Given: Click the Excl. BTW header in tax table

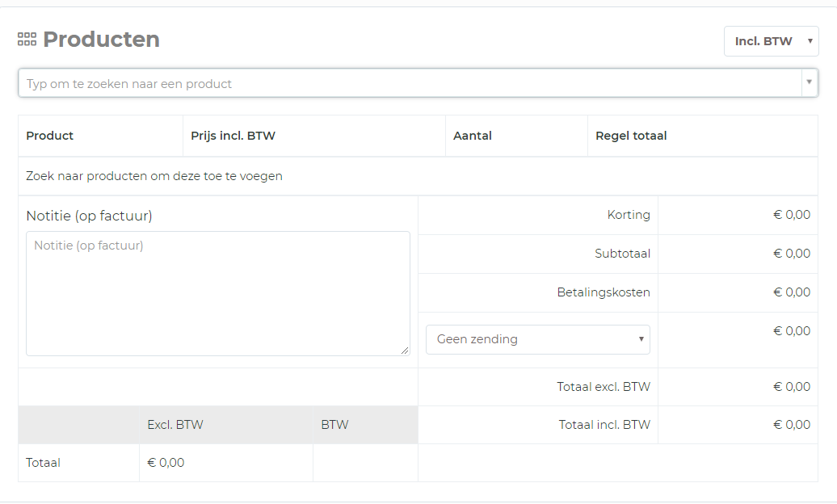Looking at the screenshot, I should point(175,425).
